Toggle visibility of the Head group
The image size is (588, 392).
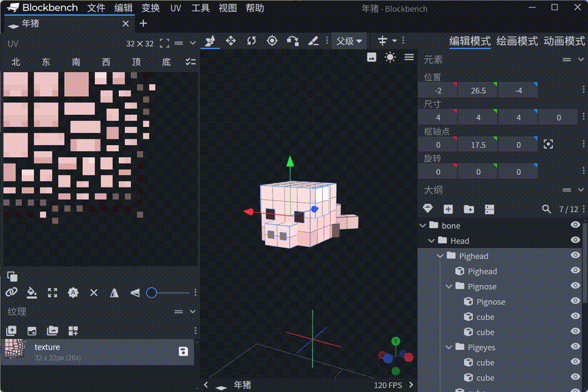pos(575,240)
